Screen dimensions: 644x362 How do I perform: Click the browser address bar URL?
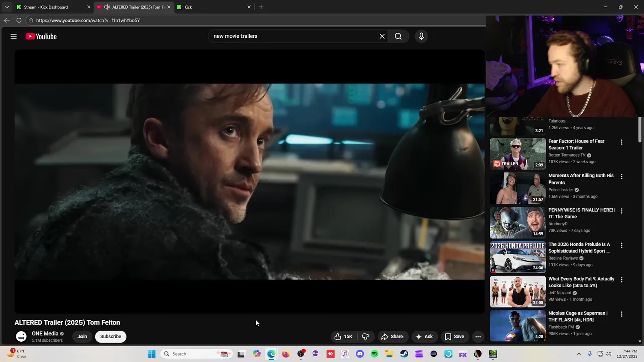point(88,20)
